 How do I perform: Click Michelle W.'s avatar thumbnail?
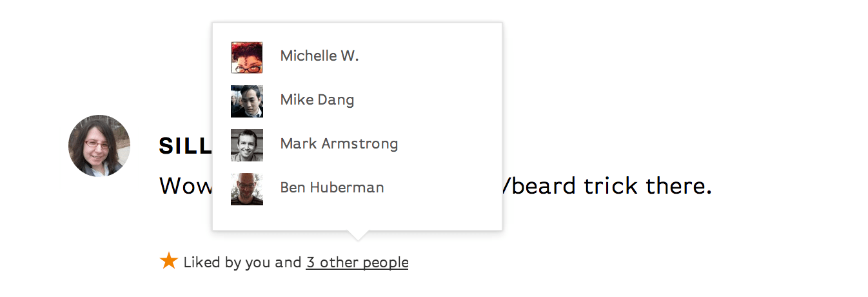[x=246, y=57]
